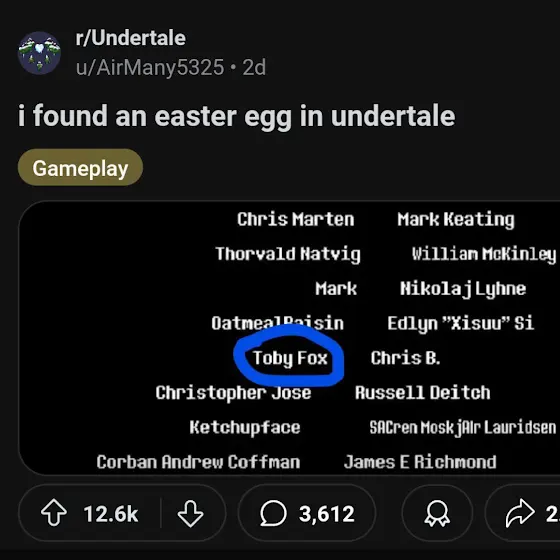This screenshot has width=560, height=560.
Task: Visit the r/Undertale subreddit link
Action: pos(130,38)
